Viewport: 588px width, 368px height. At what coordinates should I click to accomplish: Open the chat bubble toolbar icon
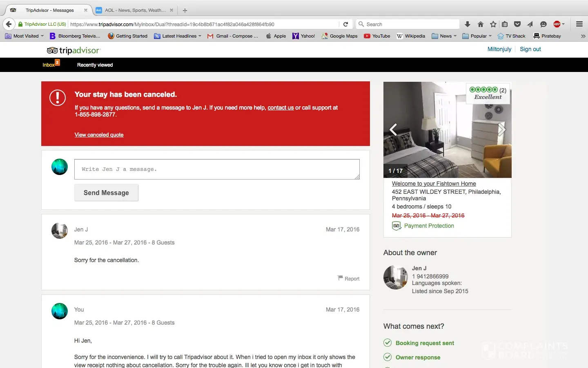pos(543,24)
